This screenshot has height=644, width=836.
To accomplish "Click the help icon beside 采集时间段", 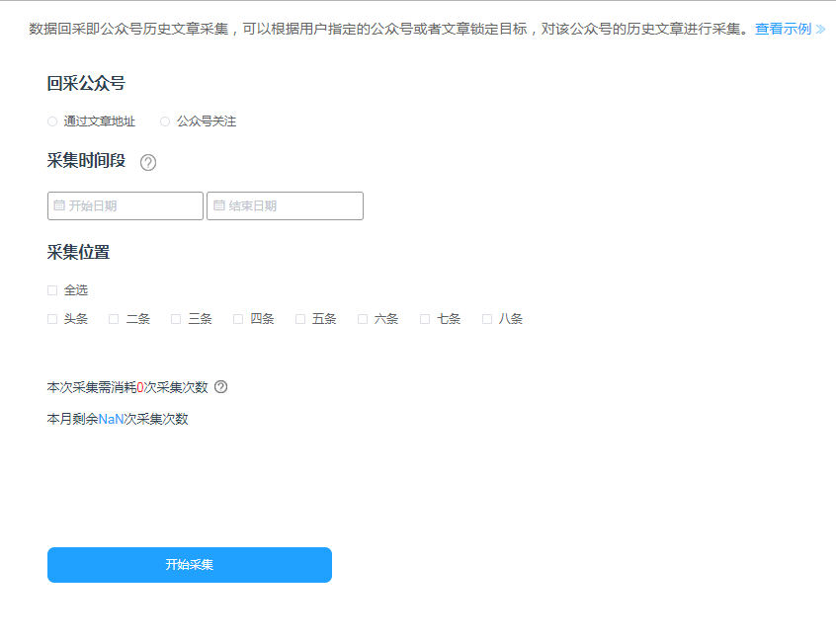I will 148,163.
